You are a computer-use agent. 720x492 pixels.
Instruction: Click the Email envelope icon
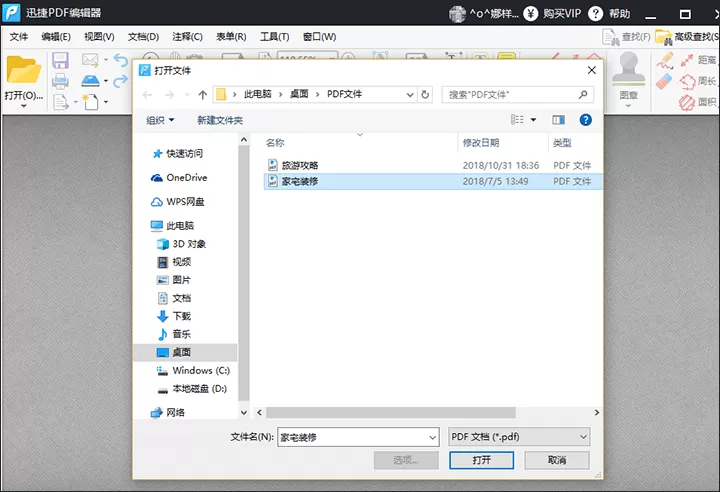click(90, 60)
